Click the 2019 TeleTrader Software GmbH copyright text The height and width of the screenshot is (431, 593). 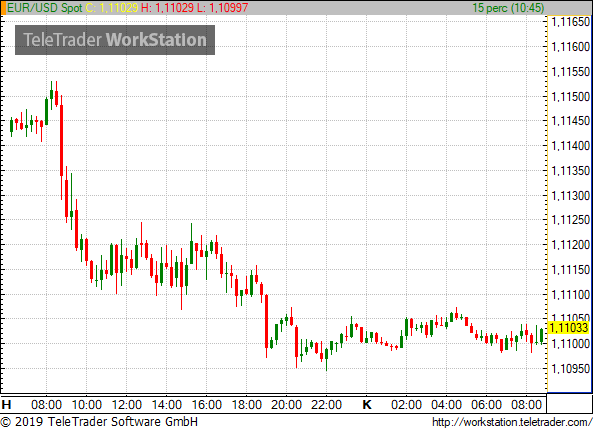pyautogui.click(x=99, y=422)
